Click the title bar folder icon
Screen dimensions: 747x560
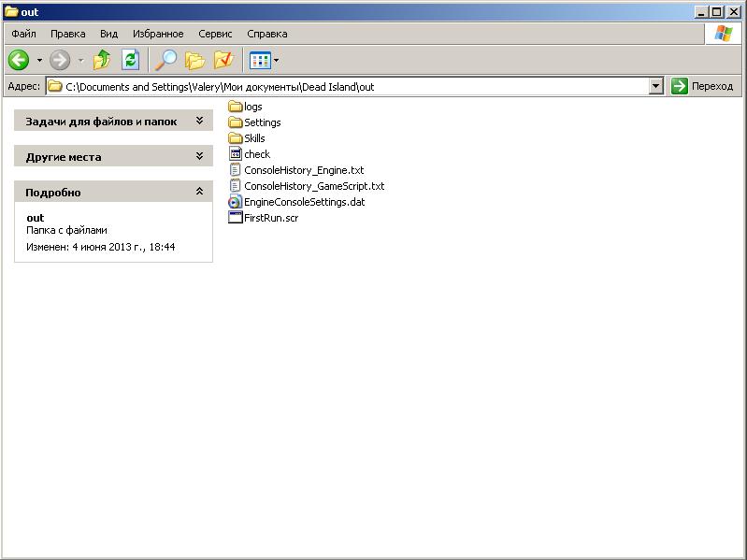[x=11, y=11]
